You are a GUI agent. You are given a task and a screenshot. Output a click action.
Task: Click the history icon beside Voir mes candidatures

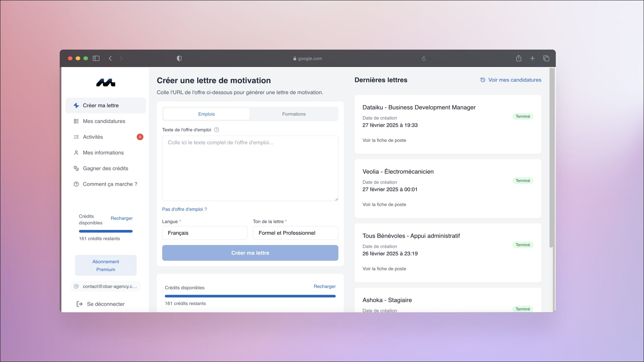point(483,80)
